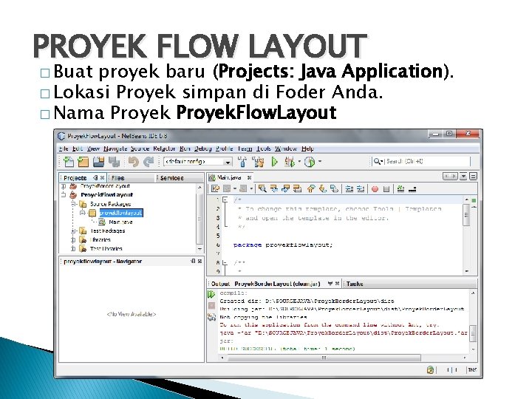Click the red Start Macro Recording icon
This screenshot has width=532, height=399.
pyautogui.click(x=375, y=189)
